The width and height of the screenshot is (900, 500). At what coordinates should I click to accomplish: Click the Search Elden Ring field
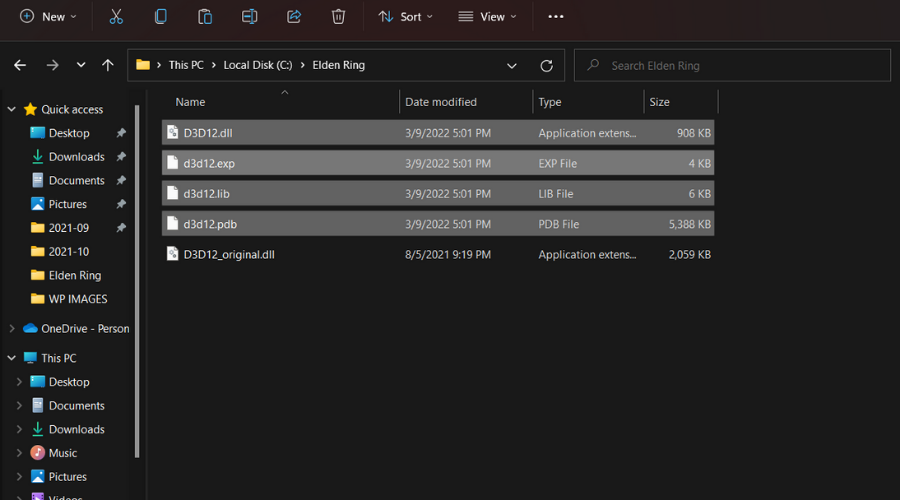click(x=732, y=65)
